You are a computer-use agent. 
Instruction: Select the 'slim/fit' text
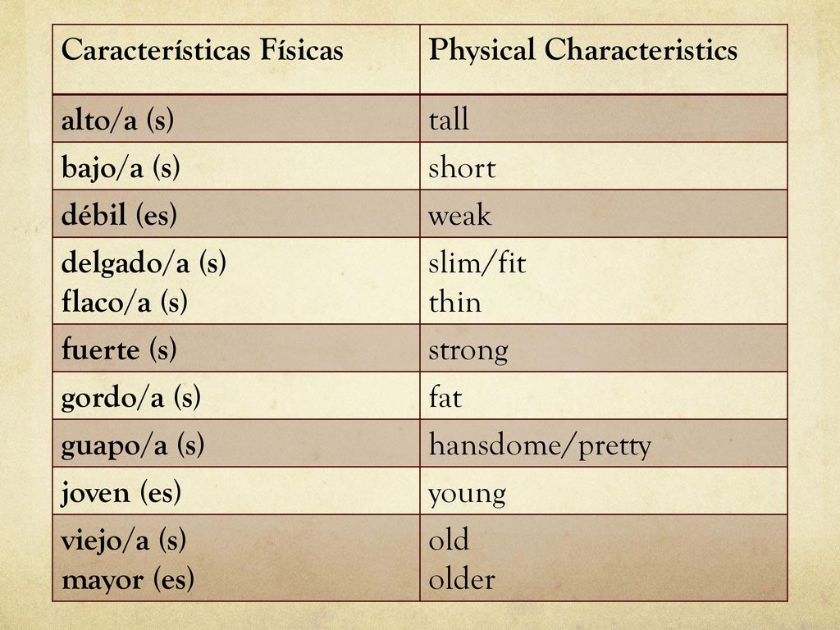[x=477, y=262]
